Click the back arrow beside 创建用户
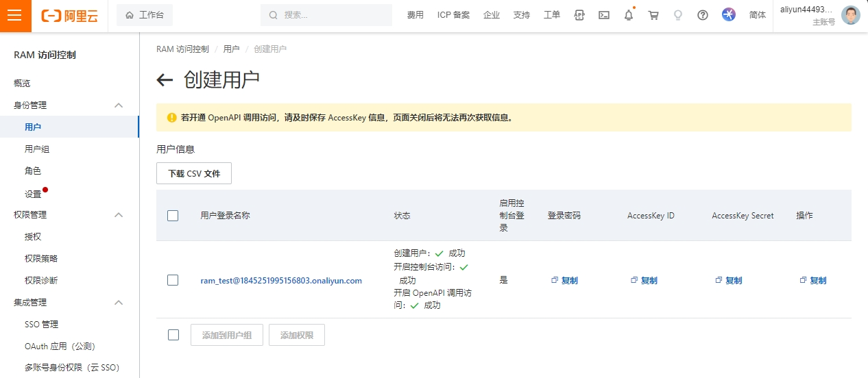868x378 pixels. 165,80
